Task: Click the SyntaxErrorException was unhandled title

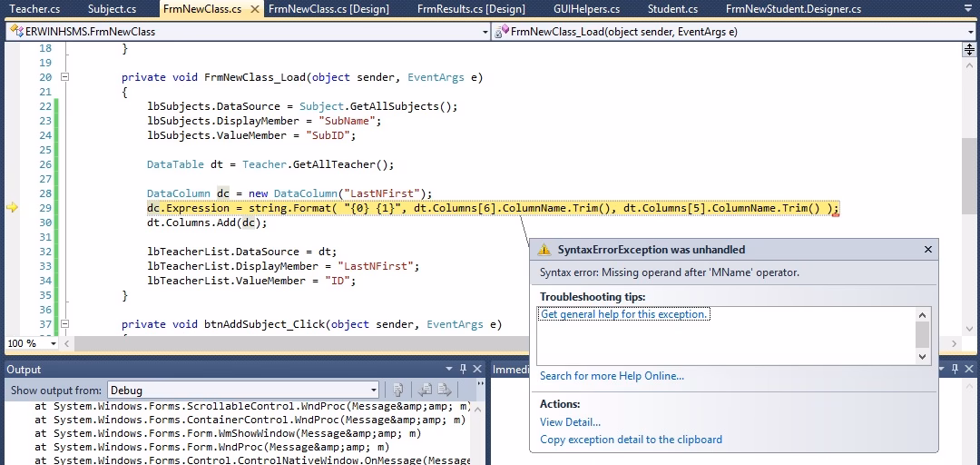Action: pos(652,250)
